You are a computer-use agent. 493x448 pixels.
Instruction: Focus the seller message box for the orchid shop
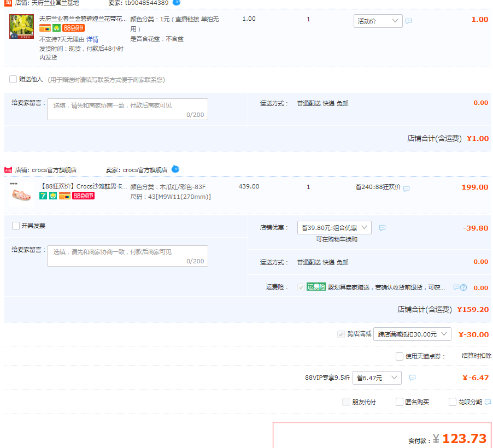point(128,109)
